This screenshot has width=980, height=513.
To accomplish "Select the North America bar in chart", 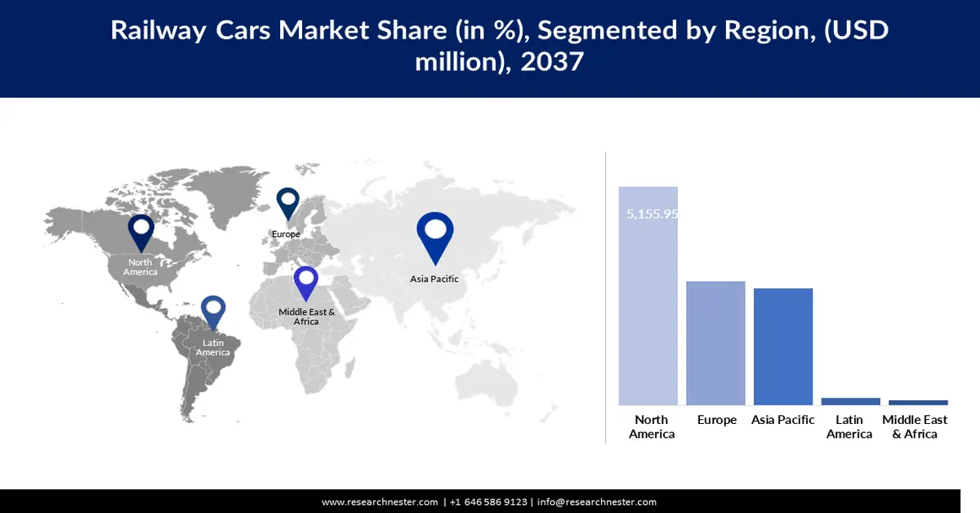I will click(648, 296).
